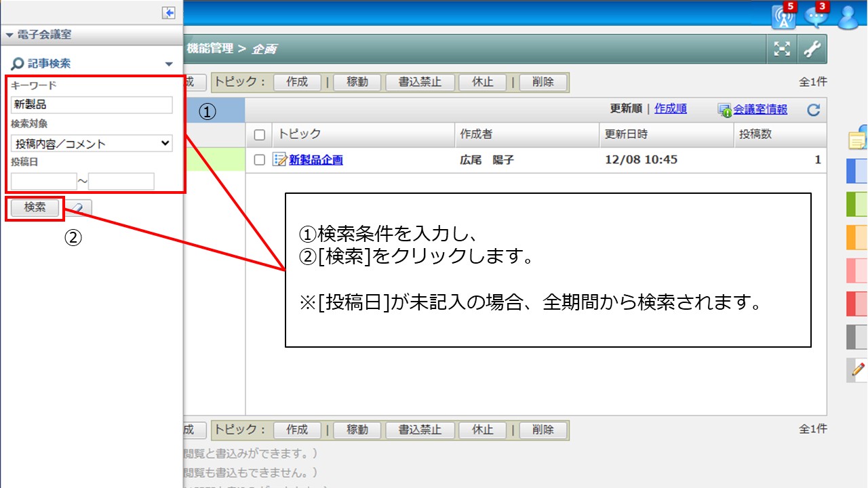Click 企画 in the breadcrumb
This screenshot has height=488, width=868.
click(x=264, y=49)
